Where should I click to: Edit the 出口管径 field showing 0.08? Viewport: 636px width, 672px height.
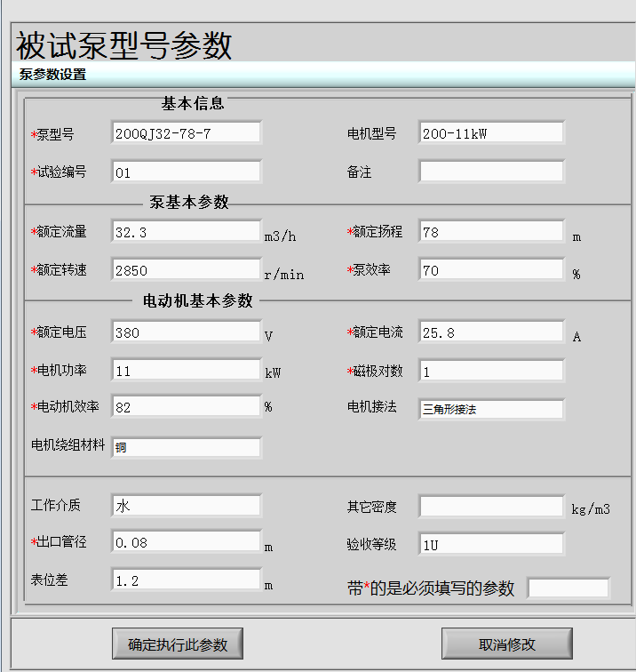(187, 541)
